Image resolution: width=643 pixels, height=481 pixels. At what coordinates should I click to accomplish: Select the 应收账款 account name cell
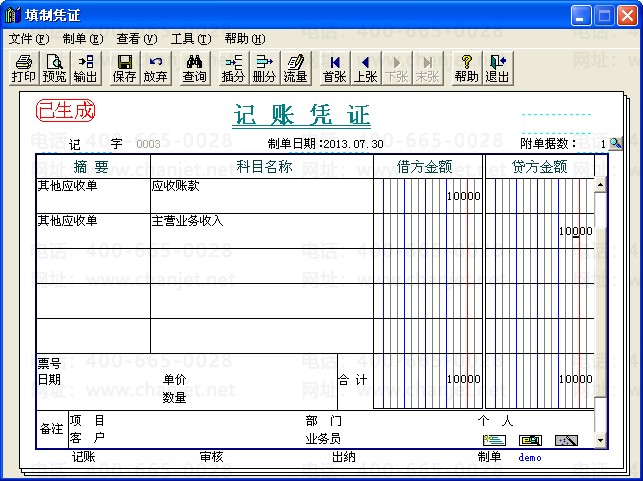[261, 195]
